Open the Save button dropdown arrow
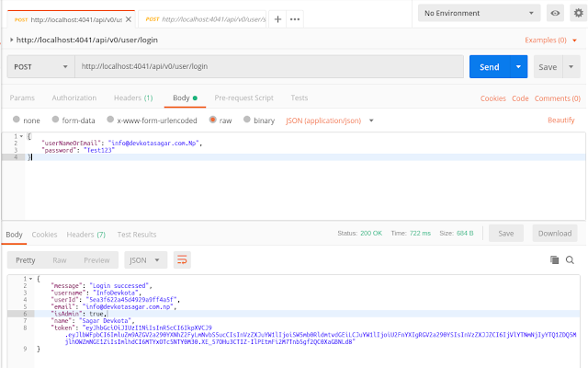The image size is (588, 368). point(571,67)
